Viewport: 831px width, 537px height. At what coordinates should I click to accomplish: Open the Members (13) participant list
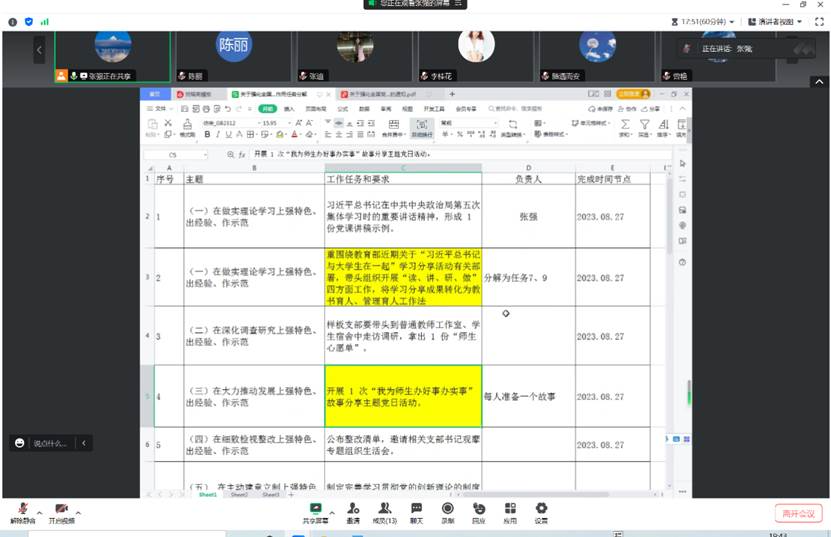click(384, 510)
